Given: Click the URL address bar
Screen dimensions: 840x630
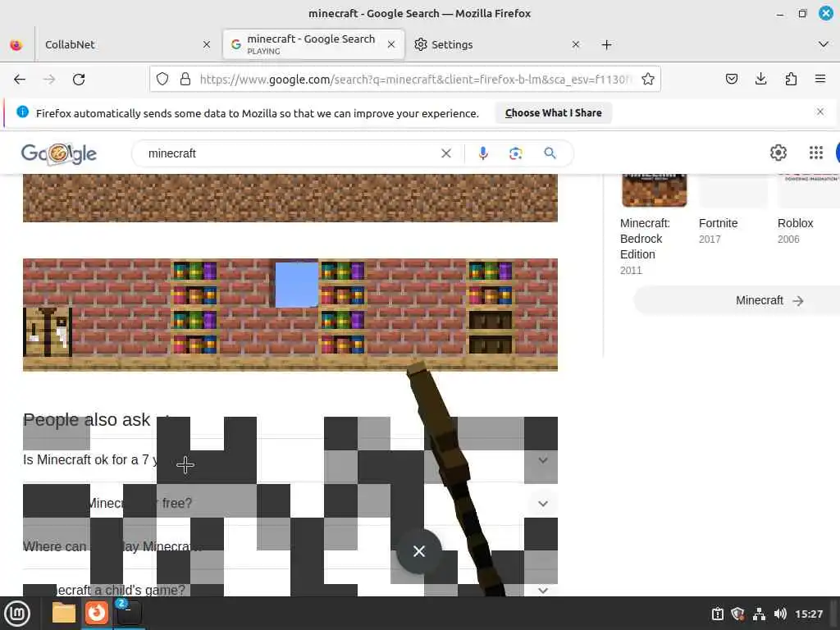Looking at the screenshot, I should 415,80.
